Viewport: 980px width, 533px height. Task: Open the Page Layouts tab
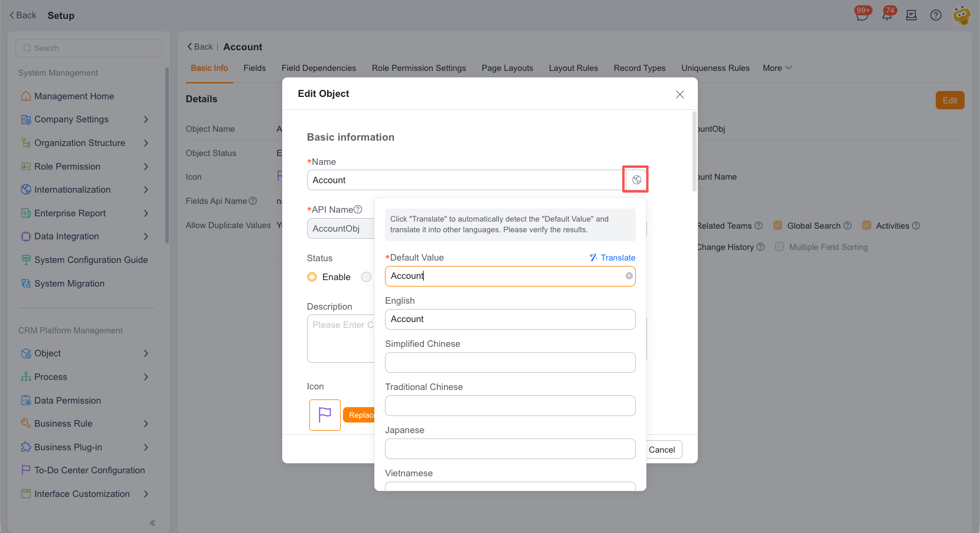pyautogui.click(x=507, y=68)
